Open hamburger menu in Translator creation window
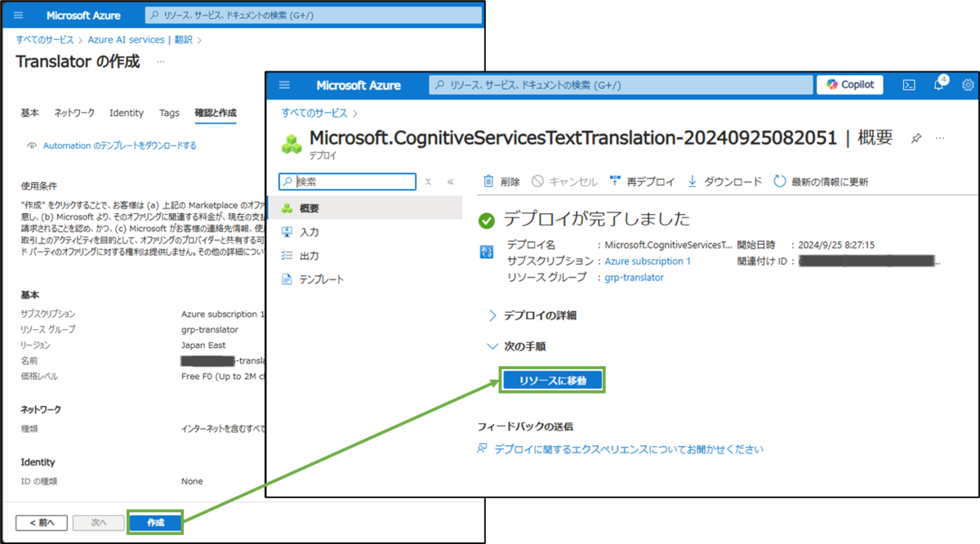The width and height of the screenshot is (980, 544). (17, 16)
